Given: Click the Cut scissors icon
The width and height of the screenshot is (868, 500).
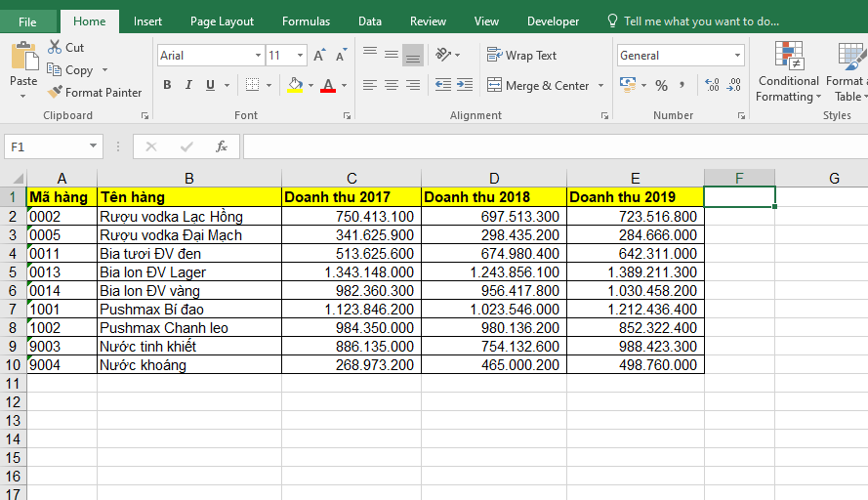Looking at the screenshot, I should click(54, 47).
